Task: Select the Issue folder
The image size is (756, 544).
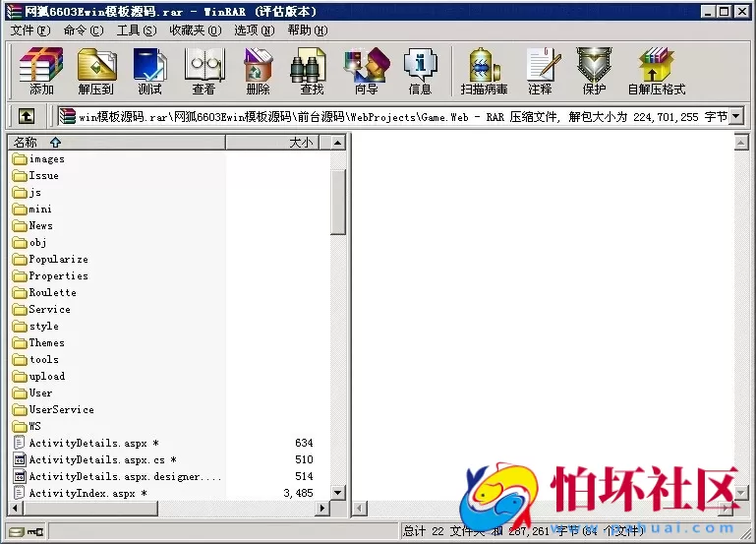Action: (35, 175)
